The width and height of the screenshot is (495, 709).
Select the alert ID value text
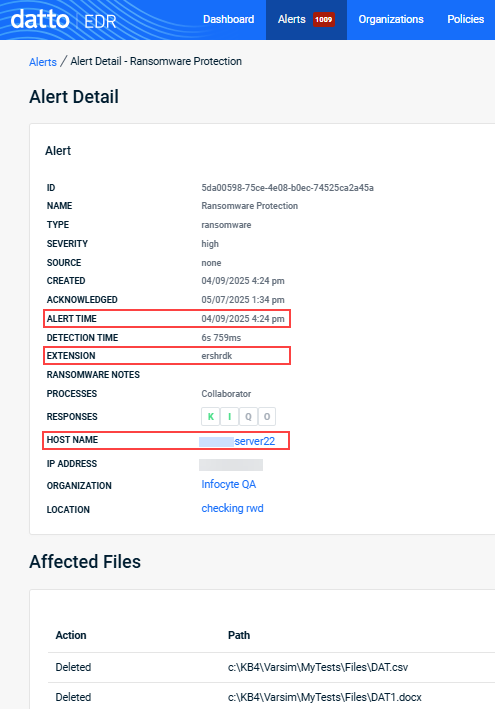tap(288, 188)
